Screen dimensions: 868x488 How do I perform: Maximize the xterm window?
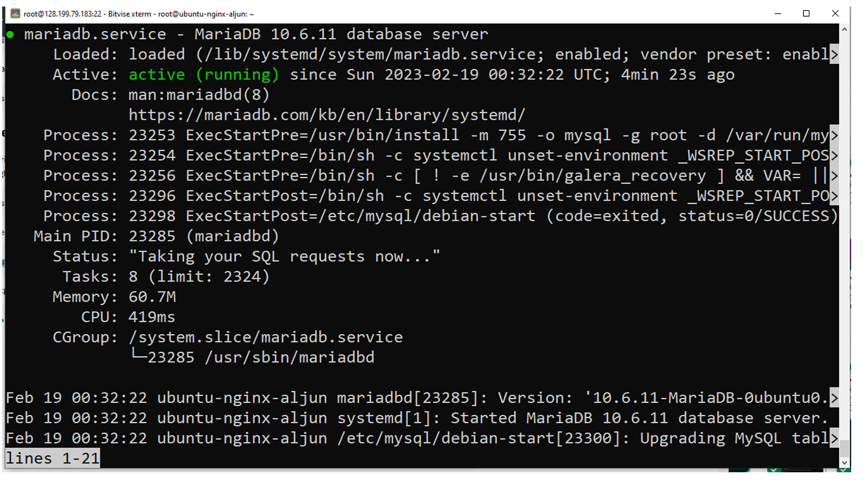[806, 14]
